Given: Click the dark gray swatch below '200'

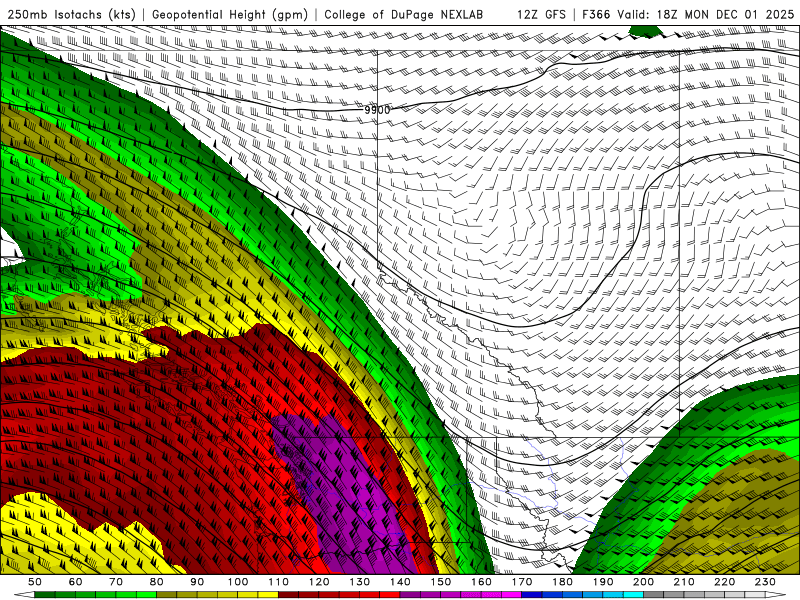Looking at the screenshot, I should 654,595.
